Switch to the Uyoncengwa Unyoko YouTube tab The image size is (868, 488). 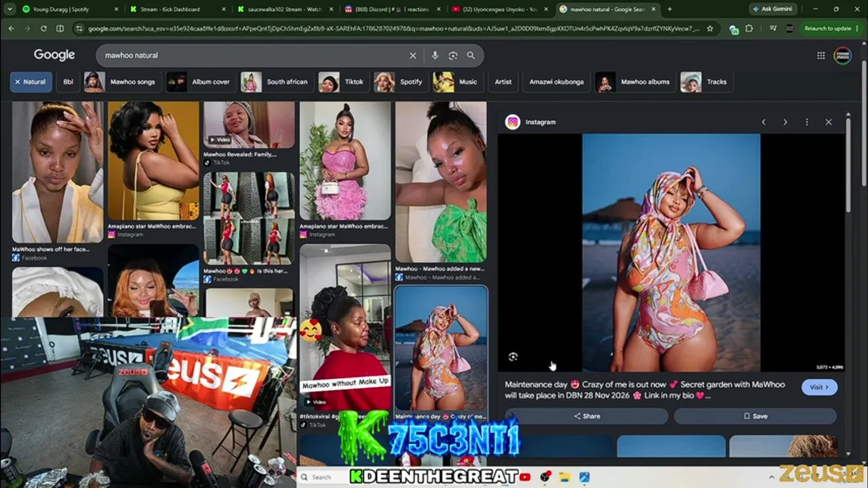pyautogui.click(x=500, y=9)
